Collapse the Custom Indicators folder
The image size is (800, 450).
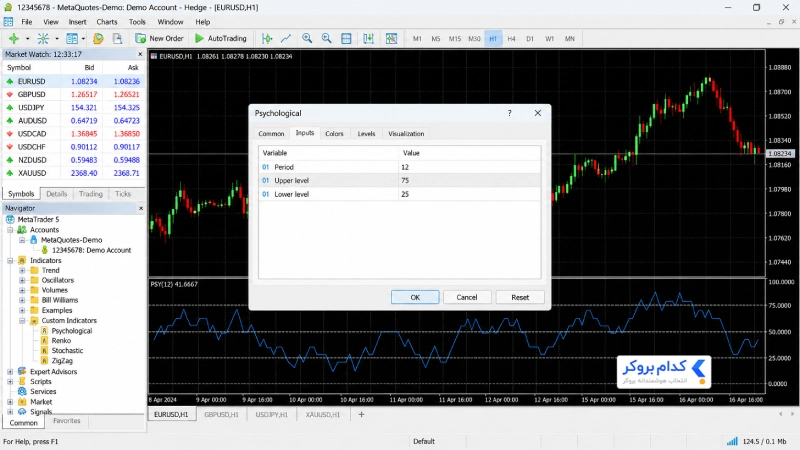22,321
